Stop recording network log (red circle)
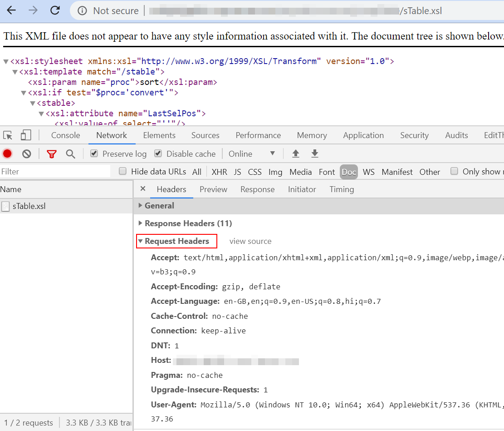The height and width of the screenshot is (431, 504). tap(7, 154)
